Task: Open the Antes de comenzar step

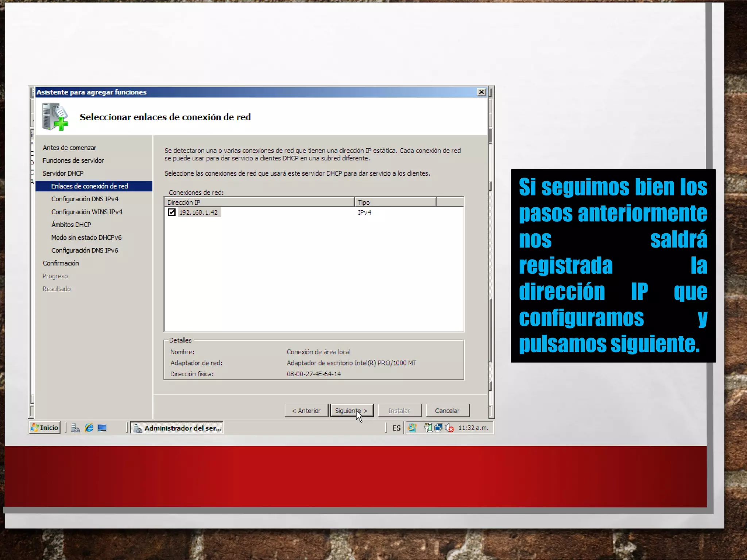Action: click(69, 148)
